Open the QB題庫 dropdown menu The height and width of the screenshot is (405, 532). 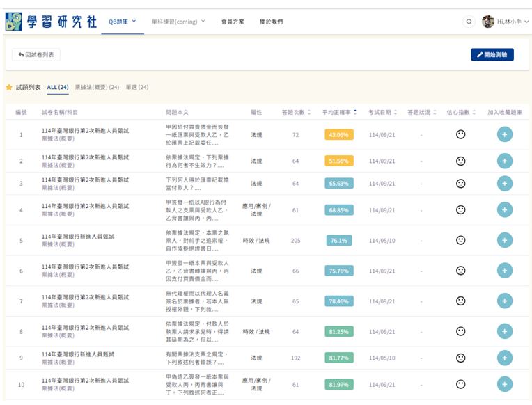tap(122, 22)
